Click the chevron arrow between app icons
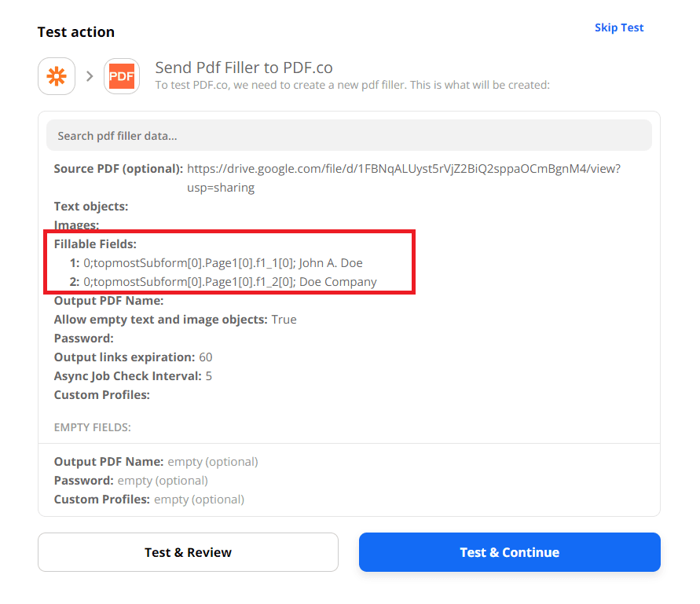This screenshot has width=700, height=604. [90, 76]
